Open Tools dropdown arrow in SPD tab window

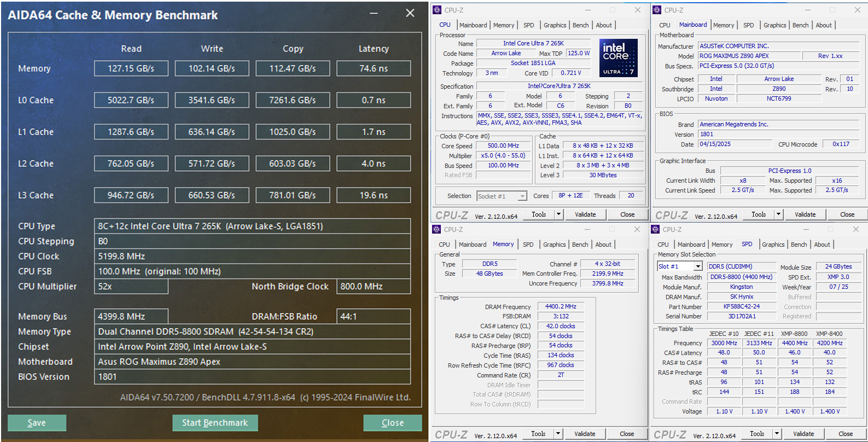(777, 434)
